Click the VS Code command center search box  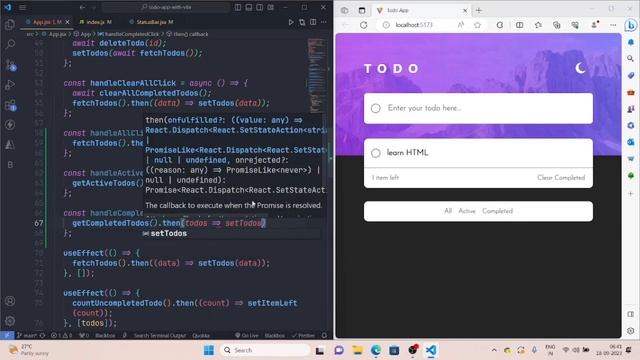(166, 7)
